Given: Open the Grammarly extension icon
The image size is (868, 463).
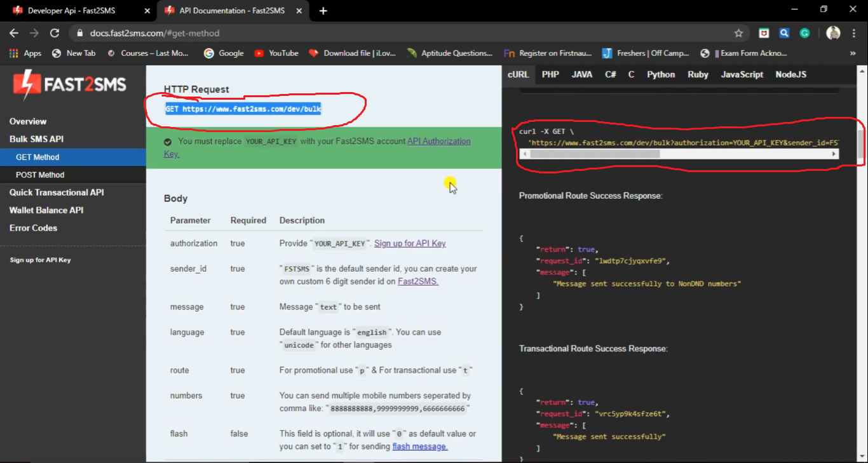Looking at the screenshot, I should 805,32.
